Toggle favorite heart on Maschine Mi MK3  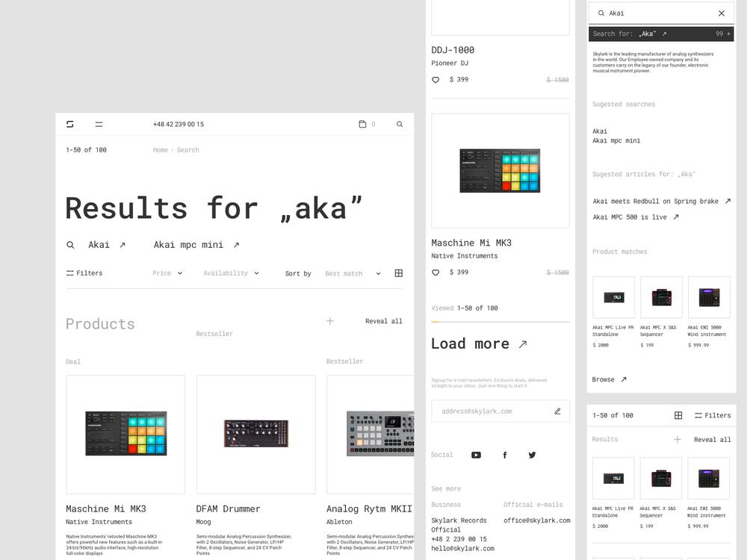tap(436, 273)
